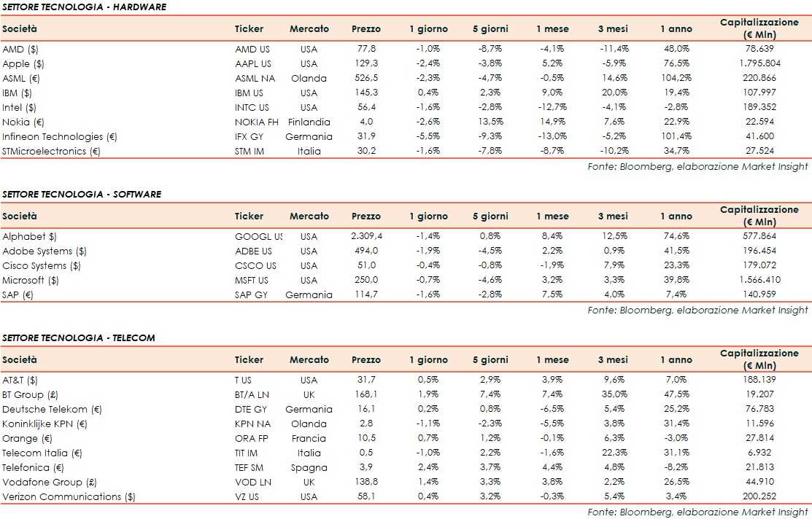Select Infineon Technologies (€) company name
812x519 pixels.
pyautogui.click(x=60, y=136)
